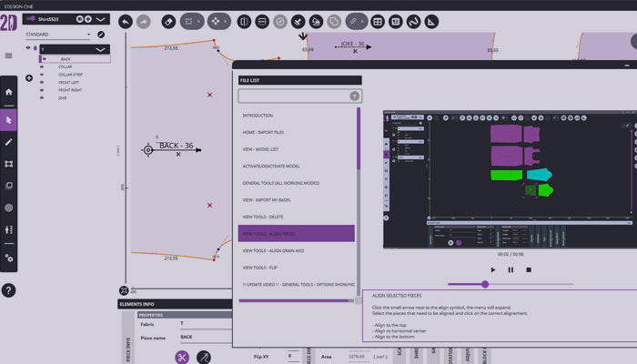Click the undo arrow button

click(x=126, y=20)
